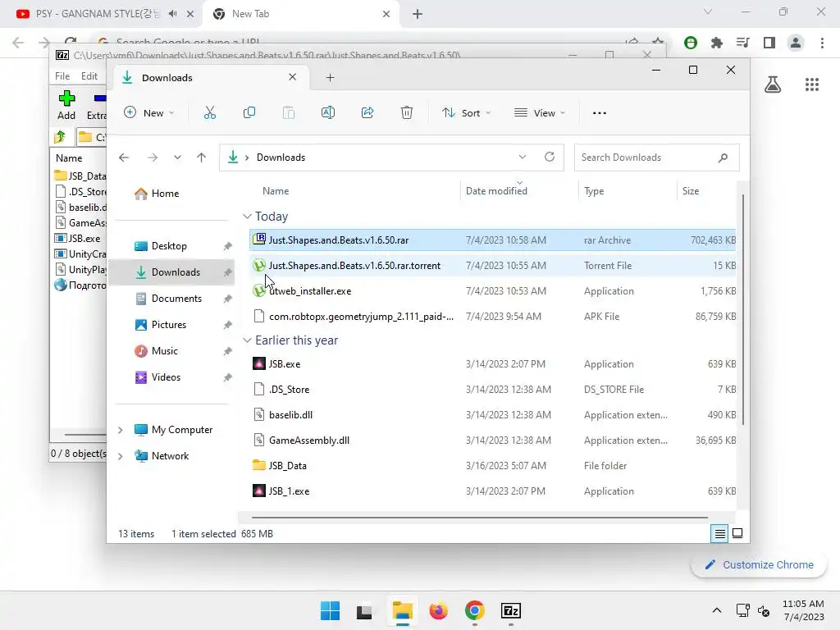The image size is (840, 630).
Task: Click the horizontal scrollbar in file list
Action: tap(479, 518)
